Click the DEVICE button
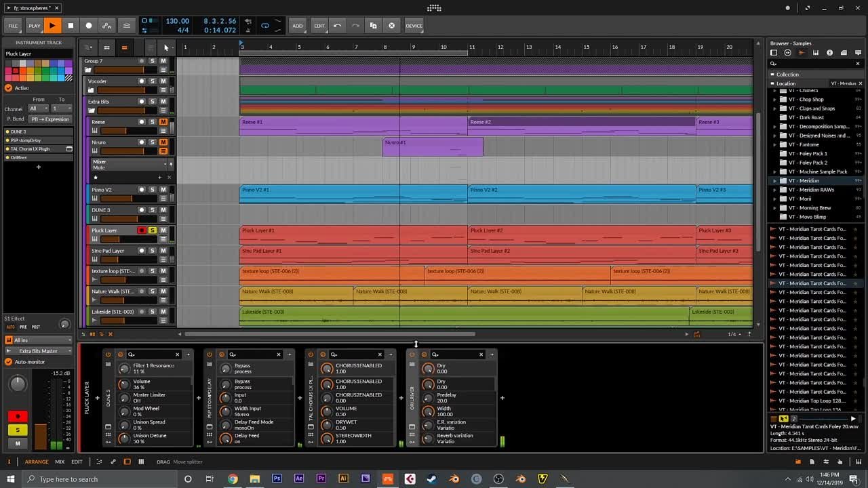Screen dimensions: 868x488 pyautogui.click(x=414, y=26)
